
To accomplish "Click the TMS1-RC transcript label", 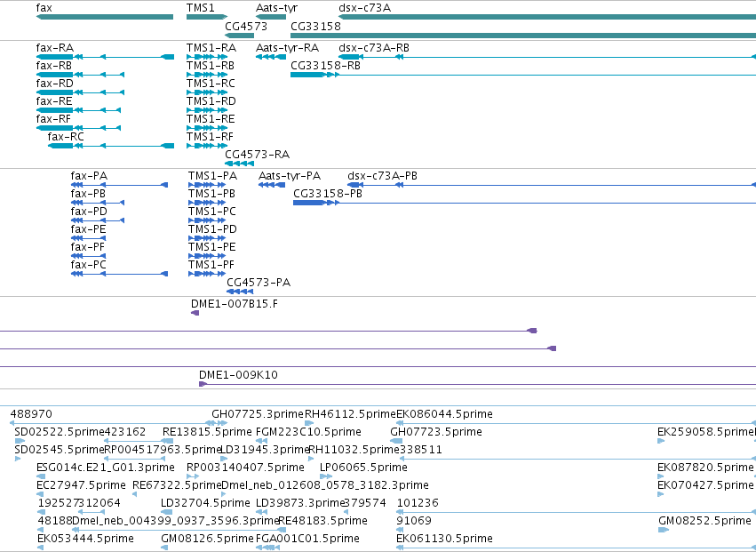I will pos(211,84).
